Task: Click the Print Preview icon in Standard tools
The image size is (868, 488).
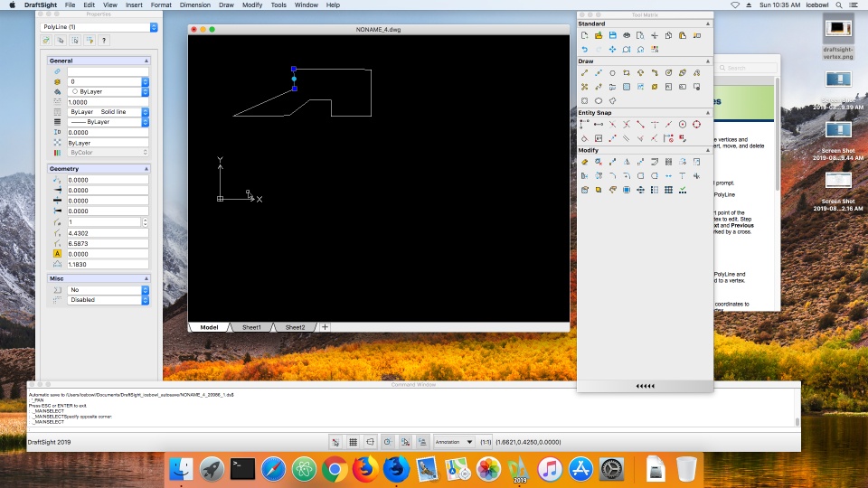Action: pyautogui.click(x=640, y=35)
